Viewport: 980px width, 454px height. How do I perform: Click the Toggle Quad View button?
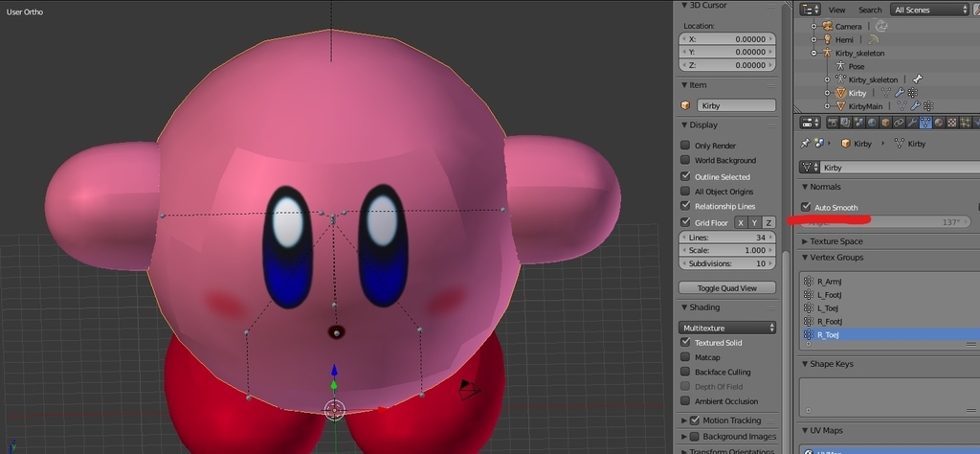[727, 287]
